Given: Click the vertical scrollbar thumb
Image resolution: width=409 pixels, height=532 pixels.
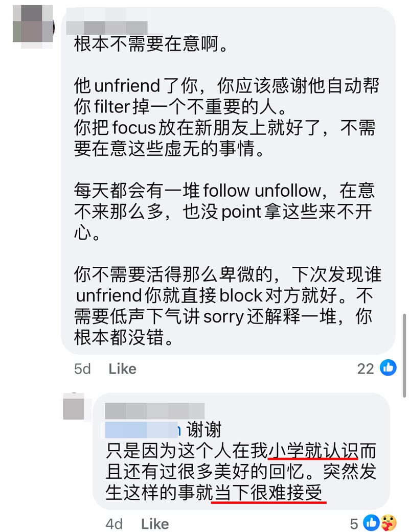Looking at the screenshot, I should [x=404, y=355].
